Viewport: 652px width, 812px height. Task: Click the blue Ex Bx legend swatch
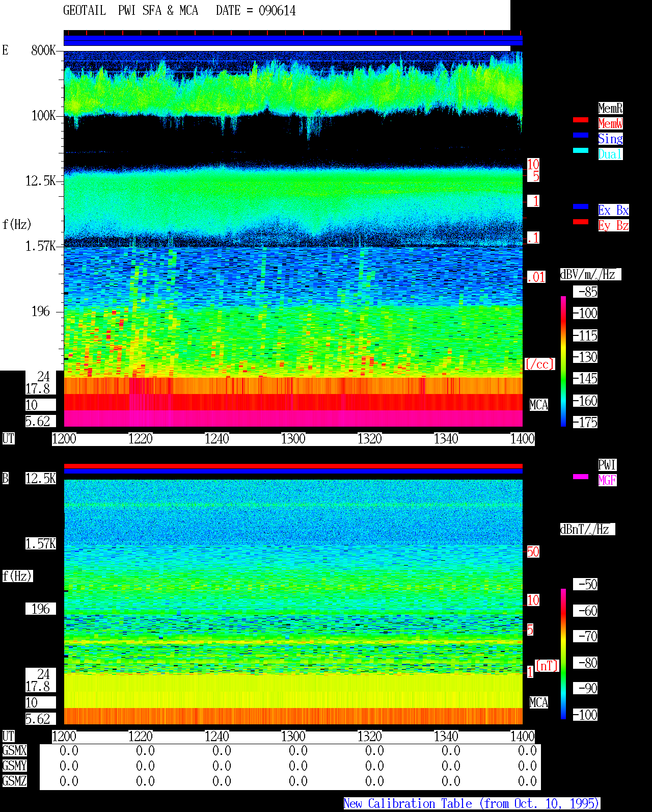(x=581, y=206)
